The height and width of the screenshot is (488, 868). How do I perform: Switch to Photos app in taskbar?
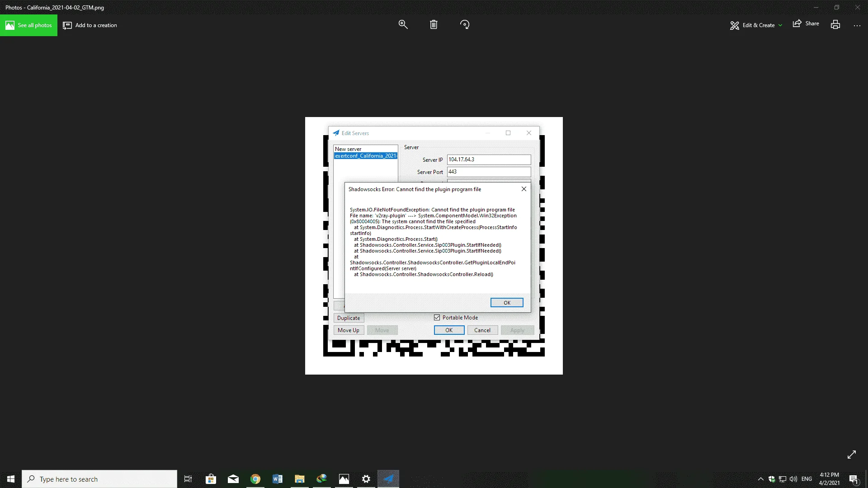[x=344, y=479]
